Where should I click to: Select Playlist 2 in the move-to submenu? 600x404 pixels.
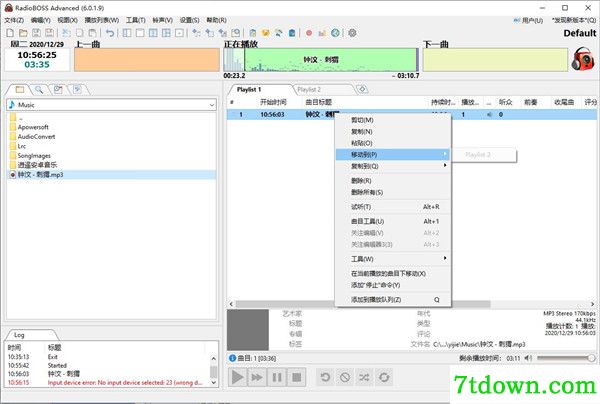point(484,155)
